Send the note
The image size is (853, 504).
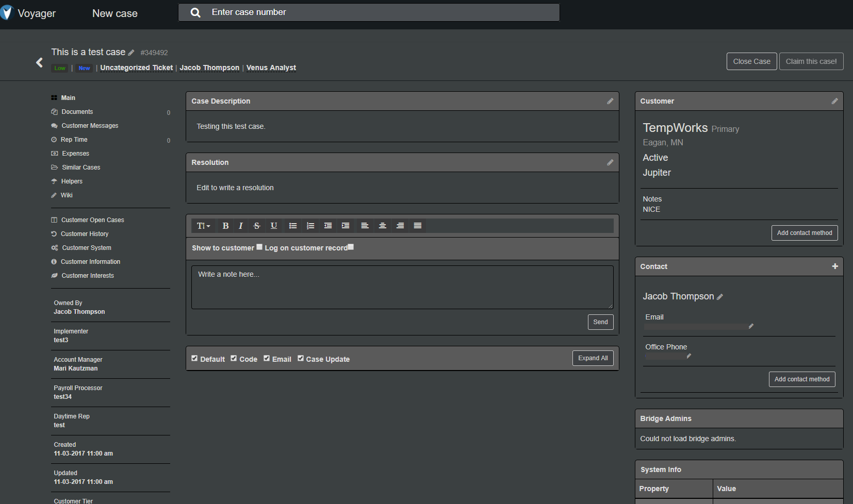coord(600,322)
